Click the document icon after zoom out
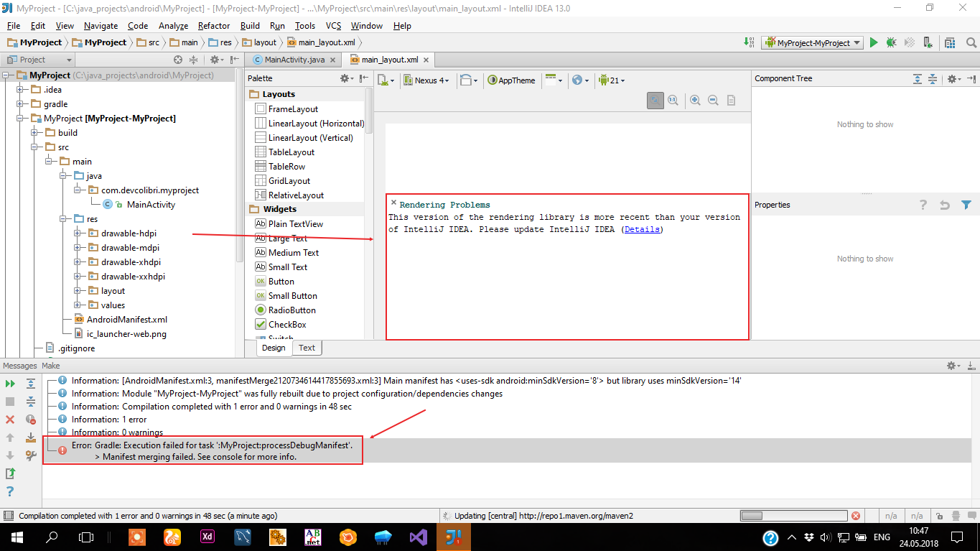The width and height of the screenshot is (980, 551). (x=732, y=101)
